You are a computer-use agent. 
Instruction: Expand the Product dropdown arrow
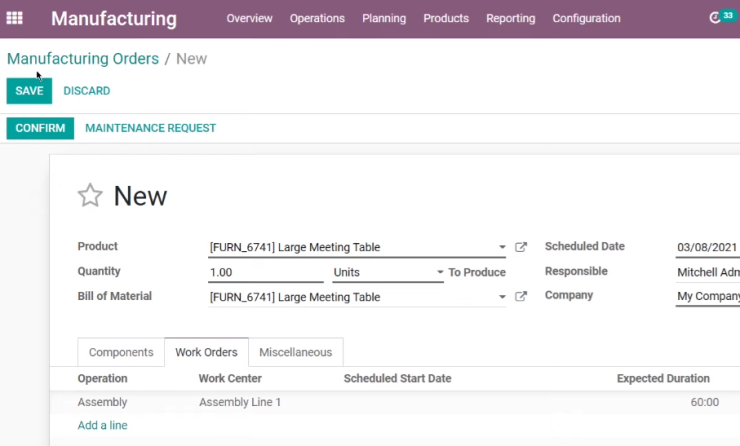[x=502, y=247]
